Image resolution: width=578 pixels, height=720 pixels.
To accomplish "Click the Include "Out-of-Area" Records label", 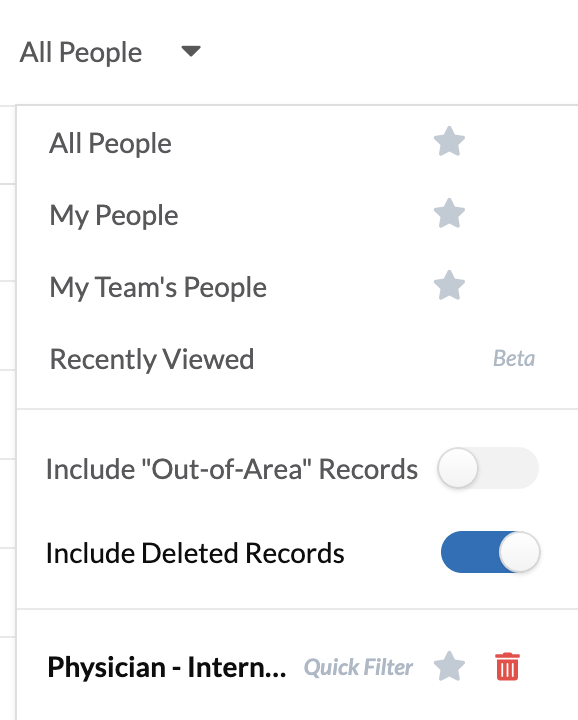I will pyautogui.click(x=232, y=469).
